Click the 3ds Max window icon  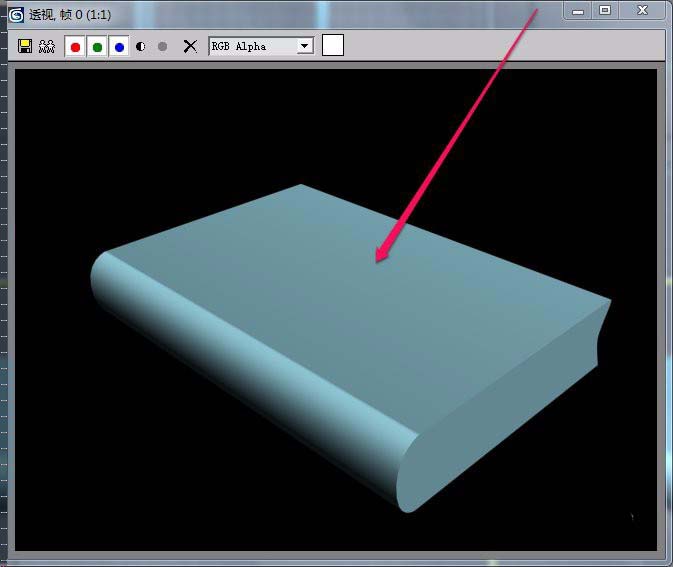point(16,15)
